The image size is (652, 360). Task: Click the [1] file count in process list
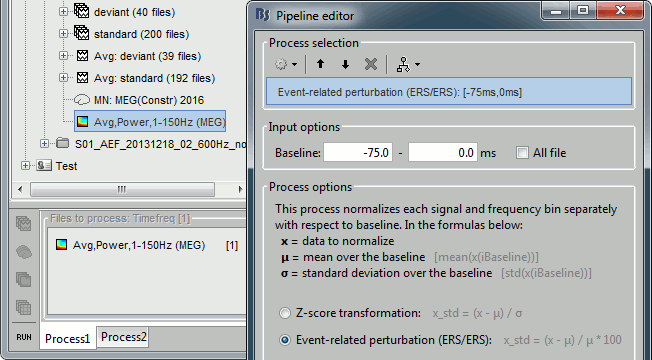click(x=232, y=246)
